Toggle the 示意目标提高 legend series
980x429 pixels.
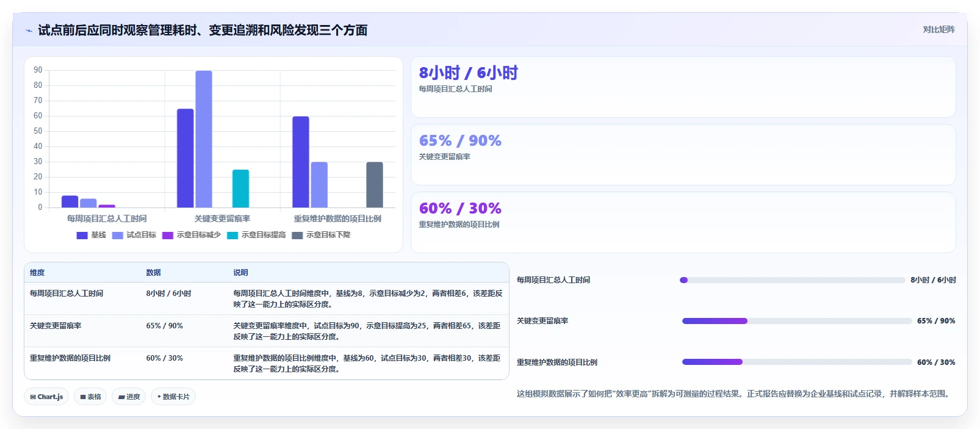click(256, 235)
